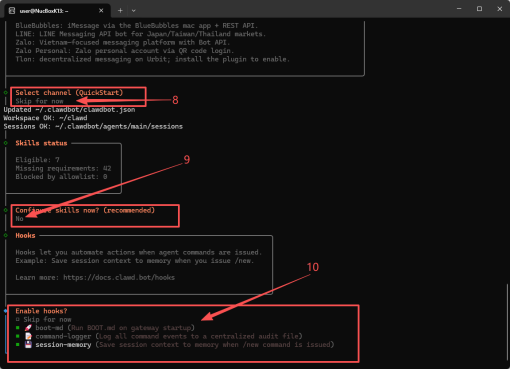Click the terminal vertical scrollbar thumb
This screenshot has width=510, height=370.
click(507, 321)
